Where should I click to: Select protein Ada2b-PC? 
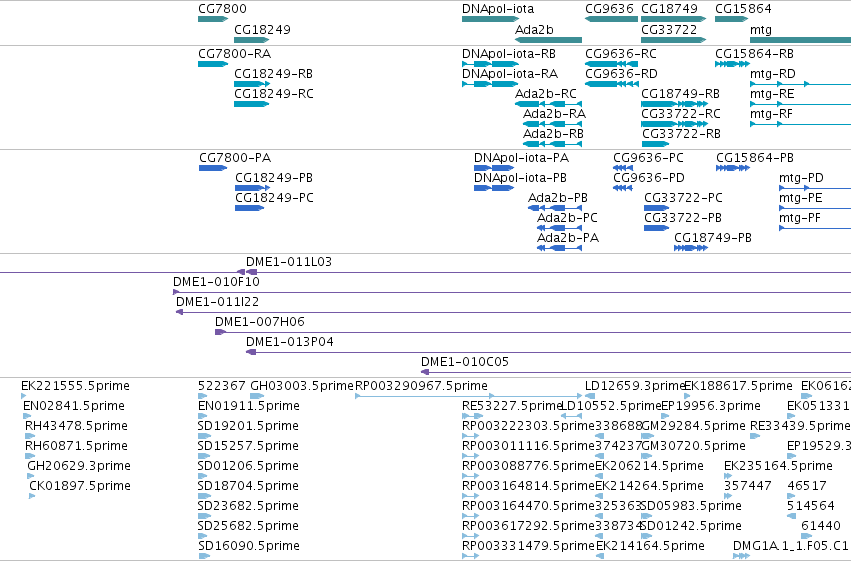pyautogui.click(x=559, y=228)
